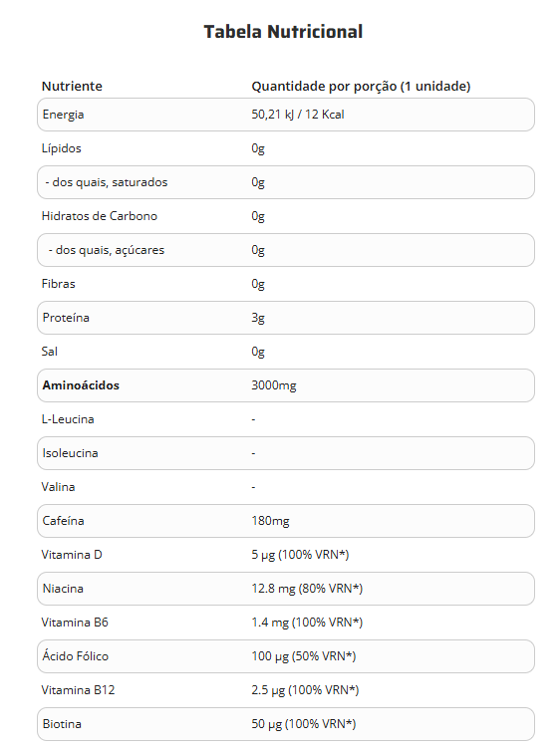
Task: Select the Vitamina D value text
Action: [x=300, y=555]
